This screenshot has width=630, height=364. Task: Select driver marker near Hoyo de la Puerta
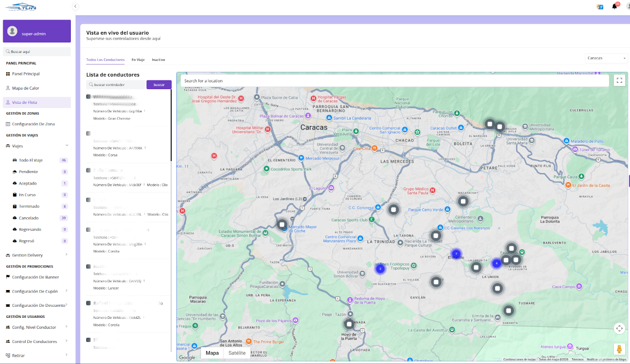(348, 323)
